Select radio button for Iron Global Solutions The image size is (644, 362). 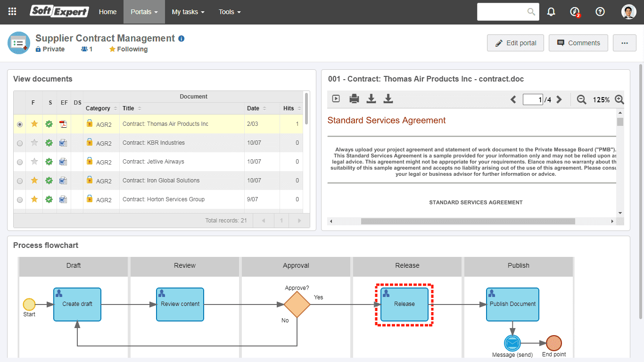[x=20, y=181]
